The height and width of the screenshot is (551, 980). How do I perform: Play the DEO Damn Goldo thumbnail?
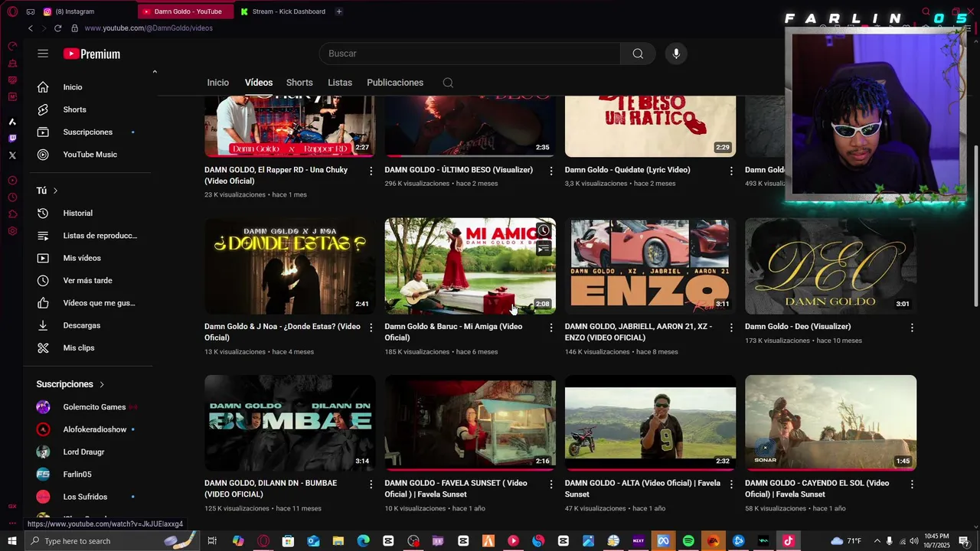[x=831, y=266]
